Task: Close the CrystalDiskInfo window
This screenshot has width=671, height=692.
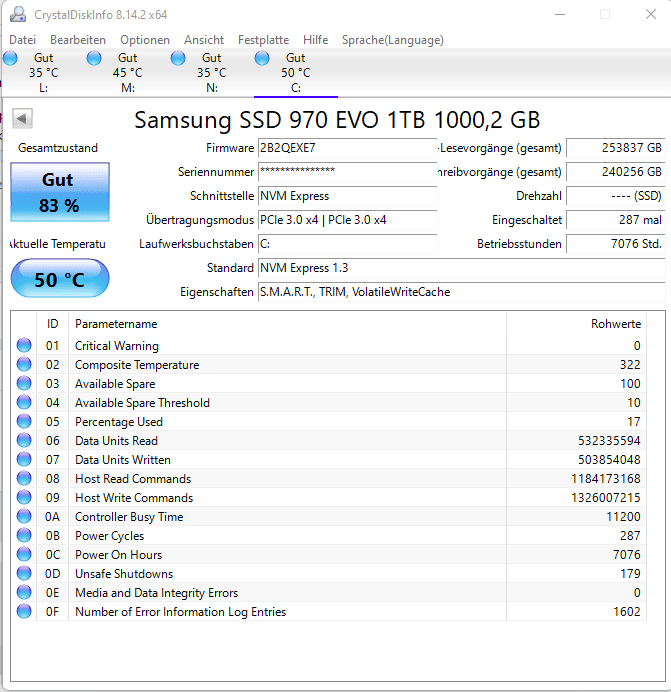Action: [651, 14]
